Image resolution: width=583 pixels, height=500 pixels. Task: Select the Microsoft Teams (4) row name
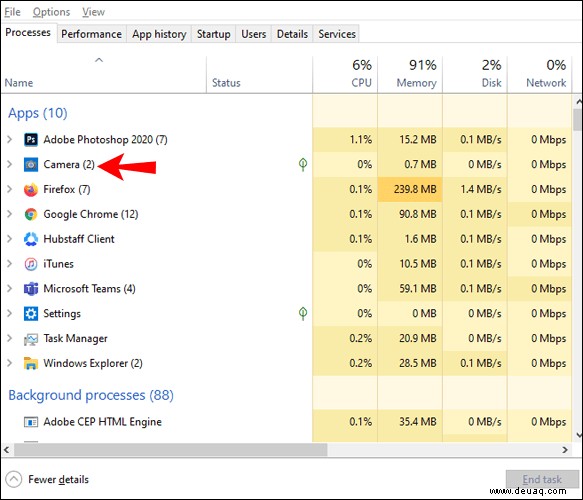(89, 288)
